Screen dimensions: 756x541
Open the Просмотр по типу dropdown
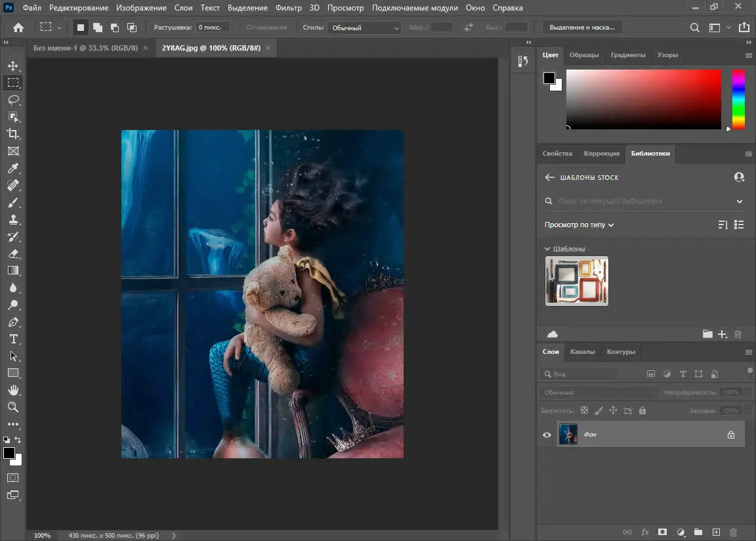(579, 225)
